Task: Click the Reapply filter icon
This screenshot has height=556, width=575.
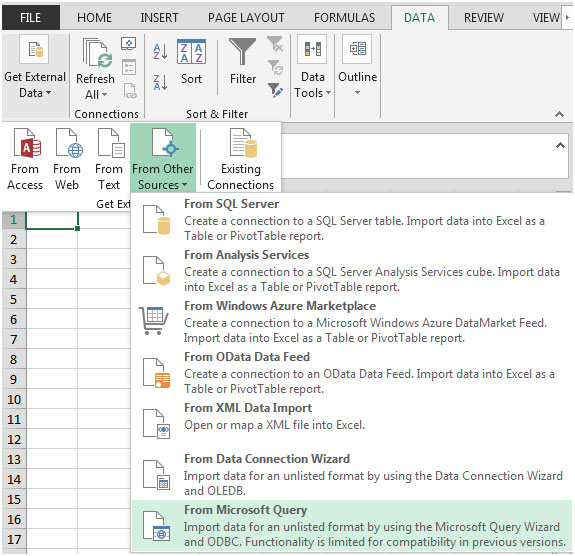Action: 275,68
